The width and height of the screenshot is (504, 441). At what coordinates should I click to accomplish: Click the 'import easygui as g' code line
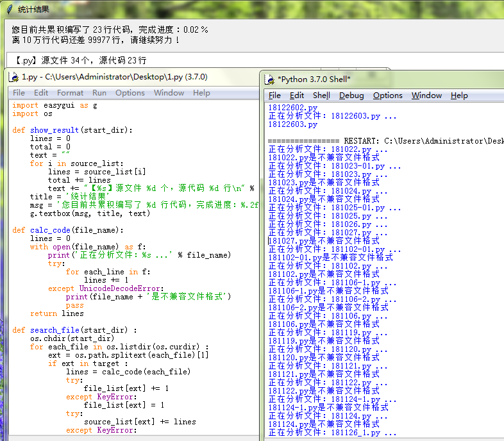pyautogui.click(x=55, y=105)
